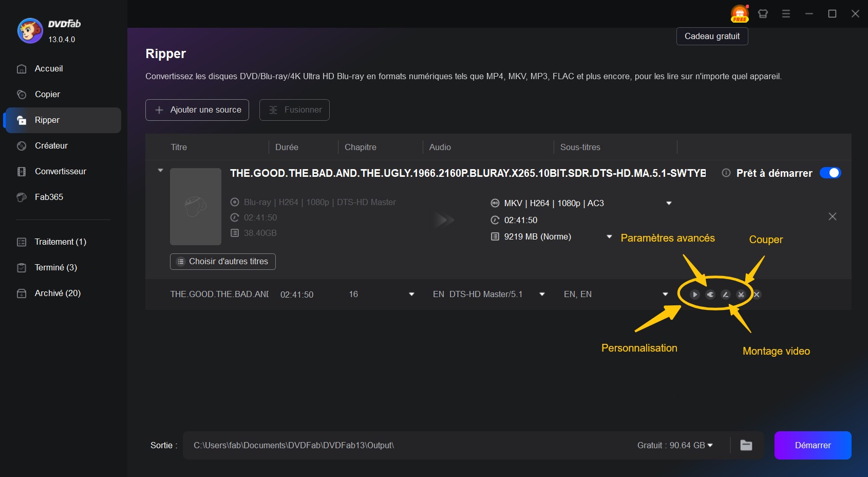Open the MKV output format dropdown

coord(669,204)
